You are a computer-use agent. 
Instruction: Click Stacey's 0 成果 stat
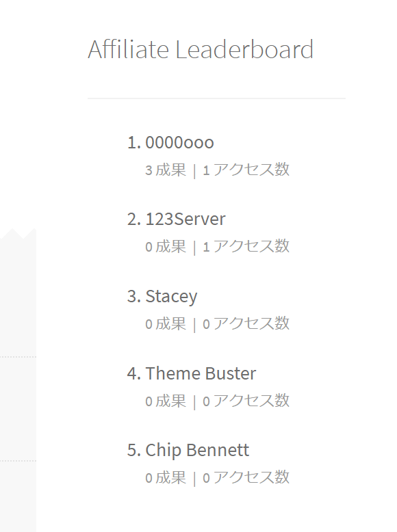point(166,323)
